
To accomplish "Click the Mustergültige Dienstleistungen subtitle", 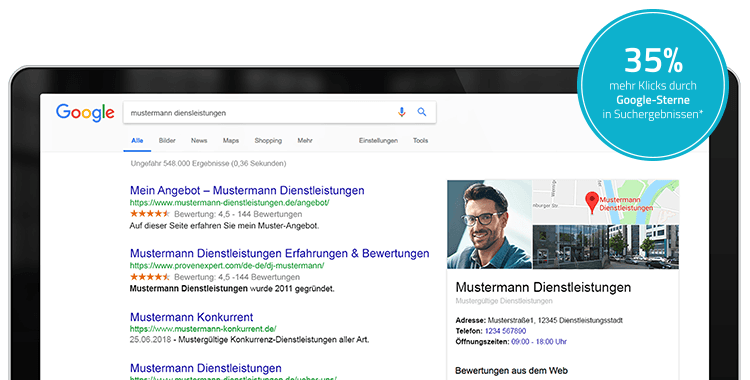I will [504, 301].
